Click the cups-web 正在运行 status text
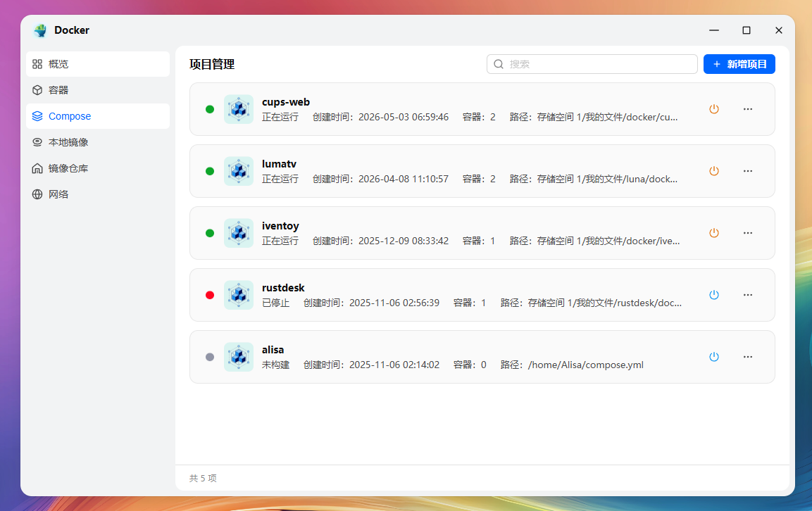The image size is (812, 511). point(280,117)
